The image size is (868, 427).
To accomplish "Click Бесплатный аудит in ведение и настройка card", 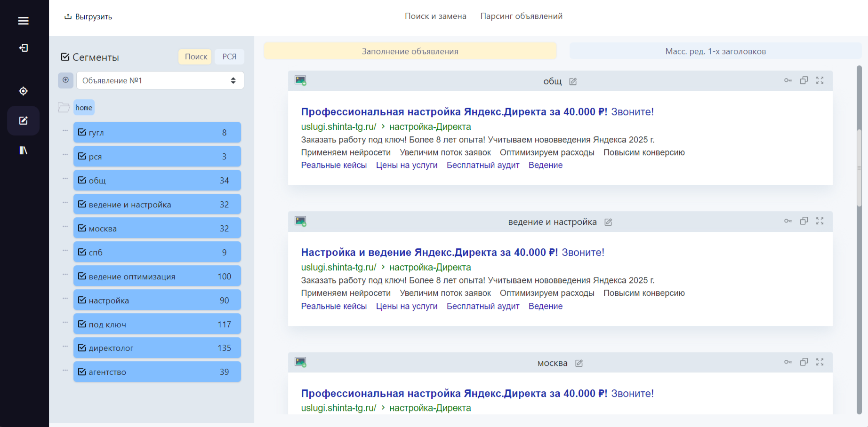I will coord(483,306).
